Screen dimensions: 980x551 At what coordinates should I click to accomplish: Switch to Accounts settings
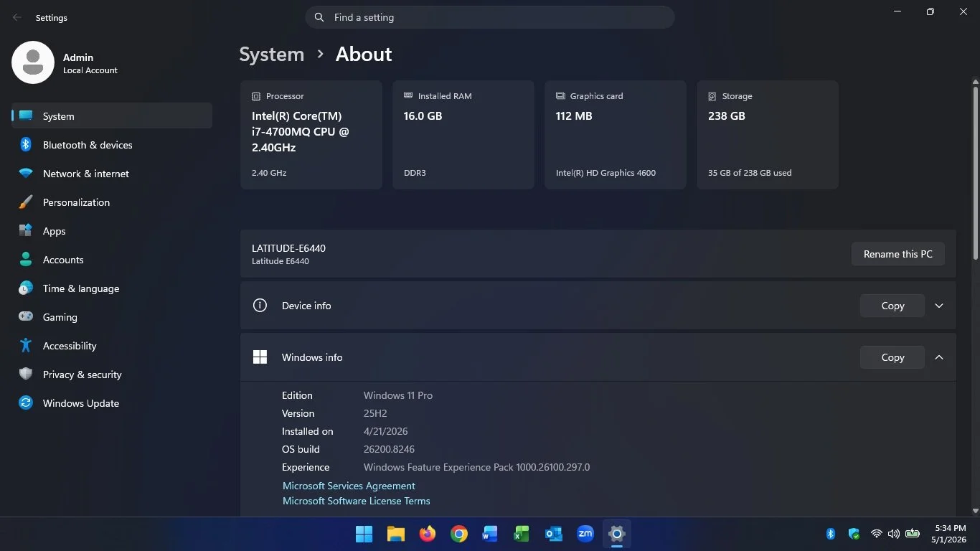tap(112, 259)
